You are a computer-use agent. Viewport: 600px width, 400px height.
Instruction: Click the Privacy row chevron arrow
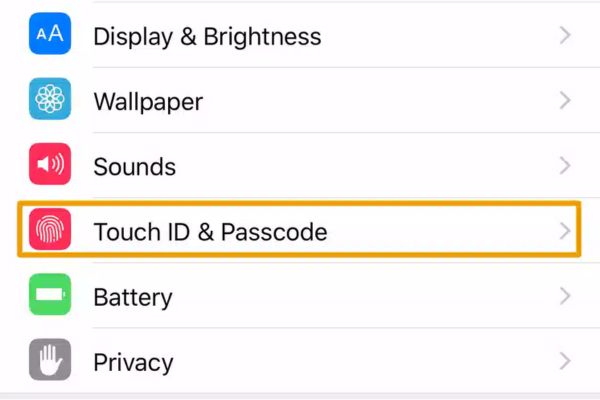(x=565, y=361)
